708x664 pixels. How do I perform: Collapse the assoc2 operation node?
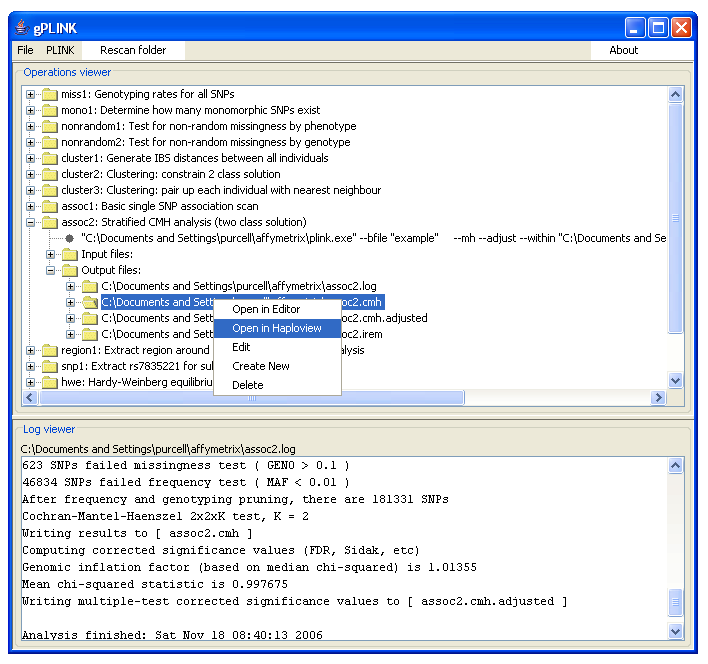tap(30, 223)
